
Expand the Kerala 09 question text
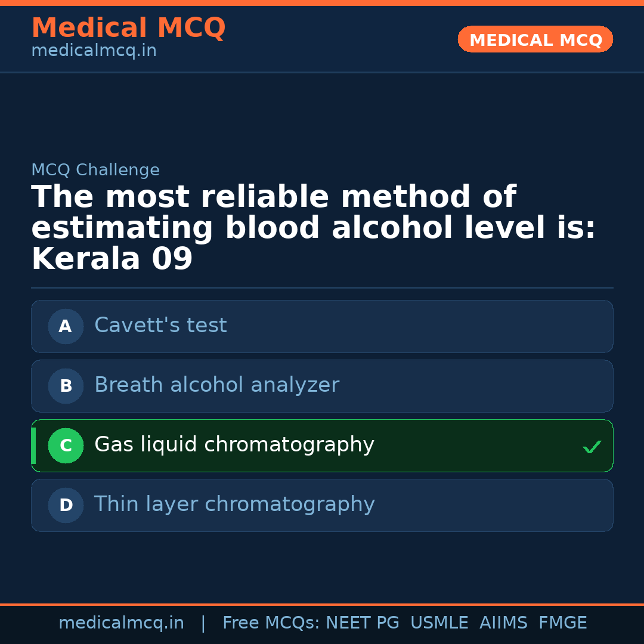(x=112, y=258)
